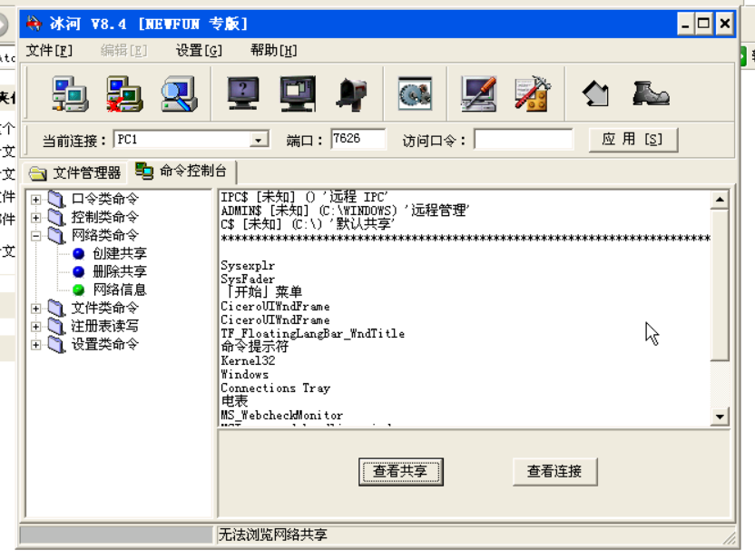This screenshot has width=755, height=560.
Task: Click the gear upgrade window icon
Action: pyautogui.click(x=415, y=93)
